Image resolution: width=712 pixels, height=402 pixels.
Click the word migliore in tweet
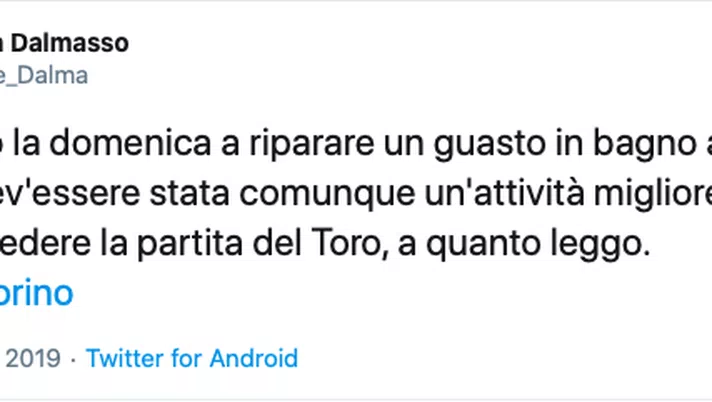pyautogui.click(x=653, y=195)
